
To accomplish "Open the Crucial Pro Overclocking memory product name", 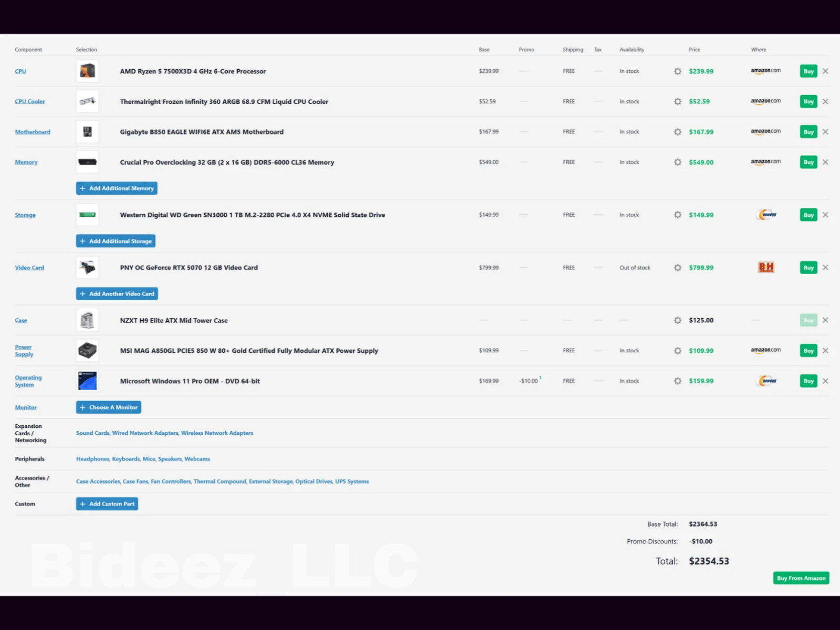I will pos(227,162).
